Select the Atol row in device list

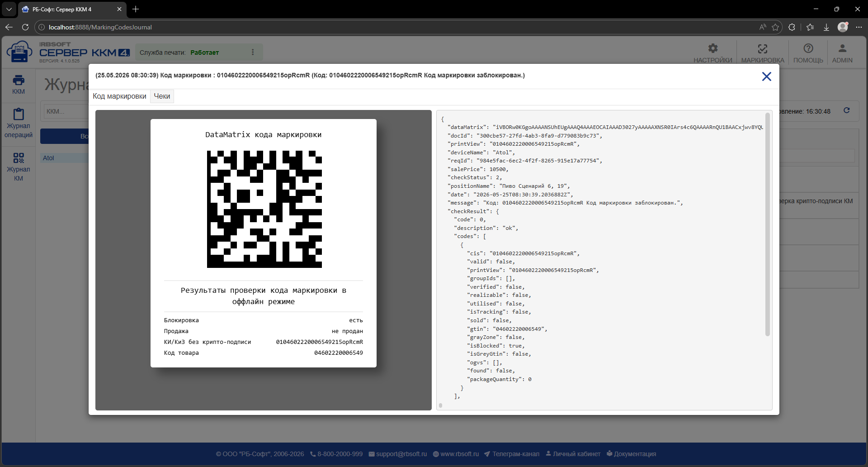(x=64, y=158)
